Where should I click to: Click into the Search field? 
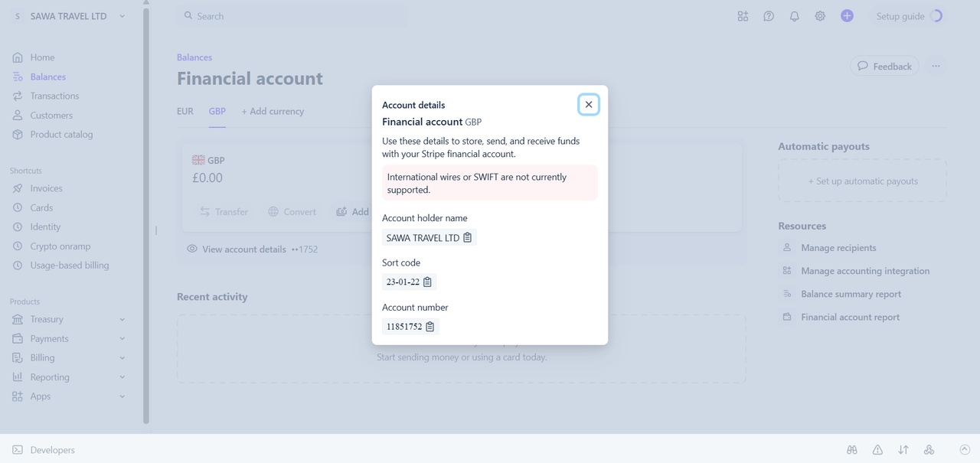292,16
